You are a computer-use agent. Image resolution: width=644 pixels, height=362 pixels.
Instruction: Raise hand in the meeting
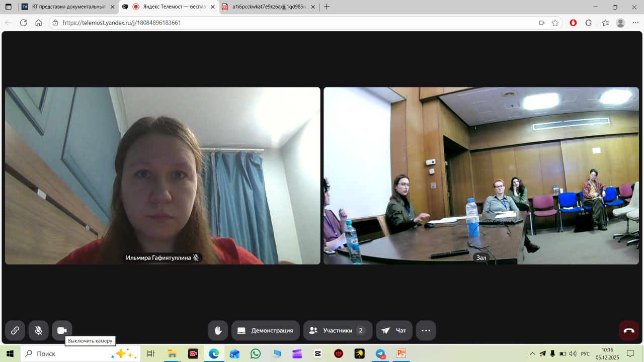[x=218, y=330]
